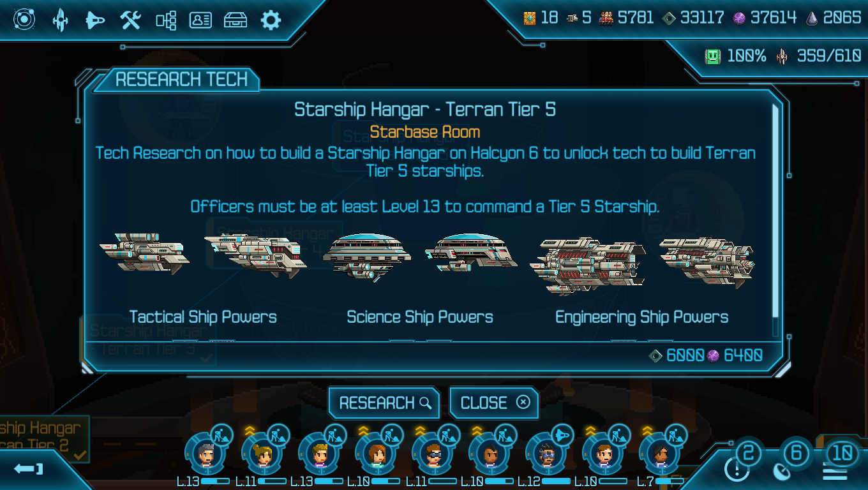Viewport: 868px width, 490px height.
Task: Select the Tactical Ship Powers section
Action: coord(203,317)
